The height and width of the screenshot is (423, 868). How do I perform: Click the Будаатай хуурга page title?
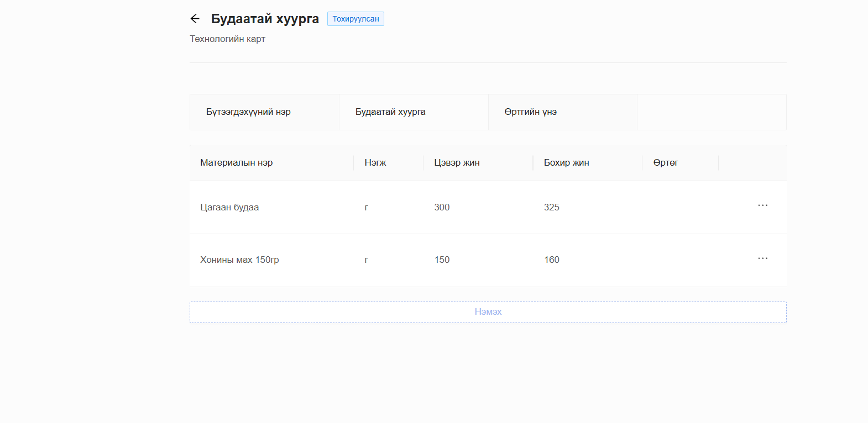tap(265, 19)
